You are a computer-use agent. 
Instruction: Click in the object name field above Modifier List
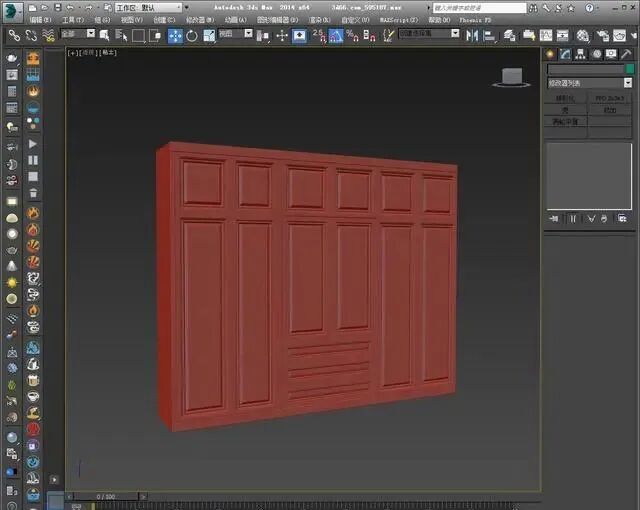click(585, 69)
